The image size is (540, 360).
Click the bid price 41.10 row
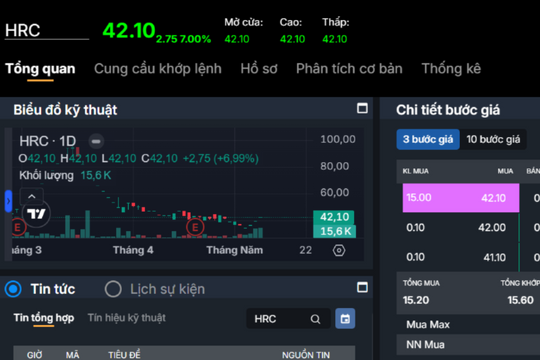point(461,257)
